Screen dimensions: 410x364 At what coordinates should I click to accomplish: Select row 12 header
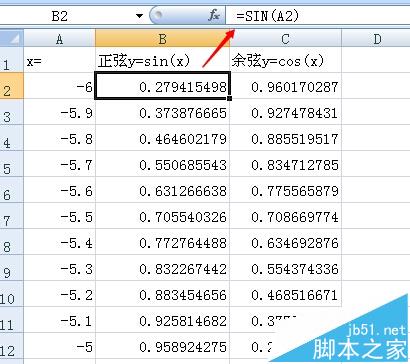(x=12, y=346)
